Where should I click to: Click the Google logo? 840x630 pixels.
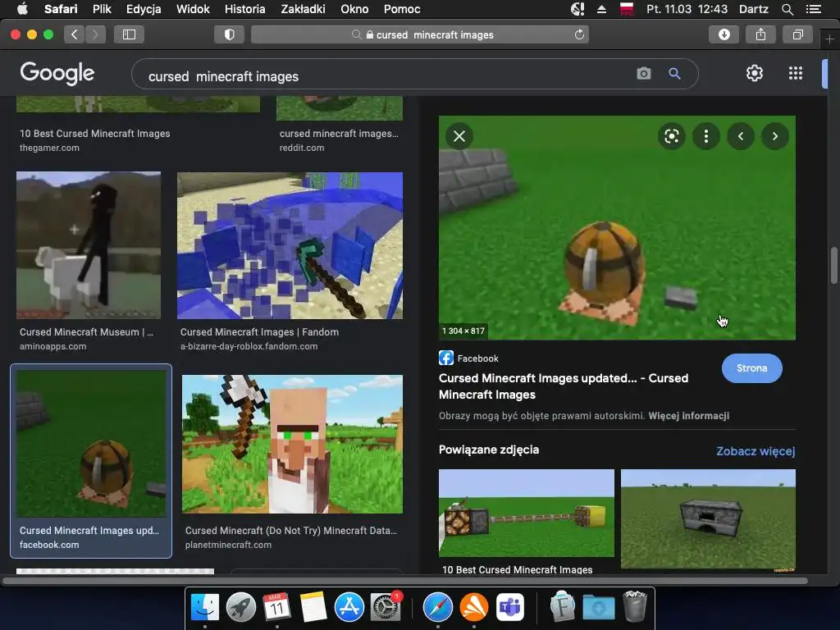[57, 73]
